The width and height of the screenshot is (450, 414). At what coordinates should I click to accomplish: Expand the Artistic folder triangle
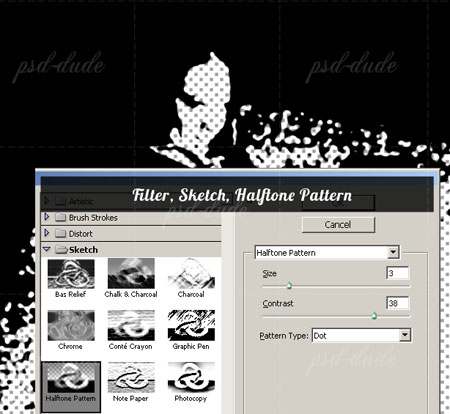pos(47,201)
